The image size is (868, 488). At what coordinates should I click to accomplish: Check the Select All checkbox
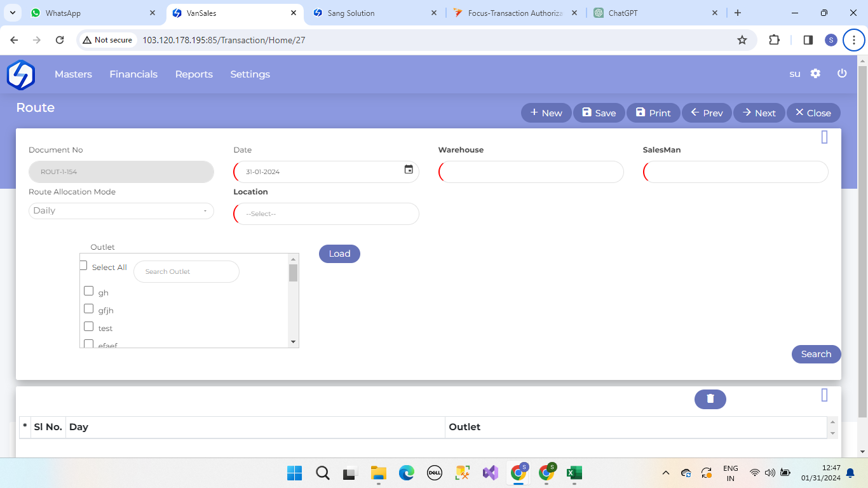[83, 266]
